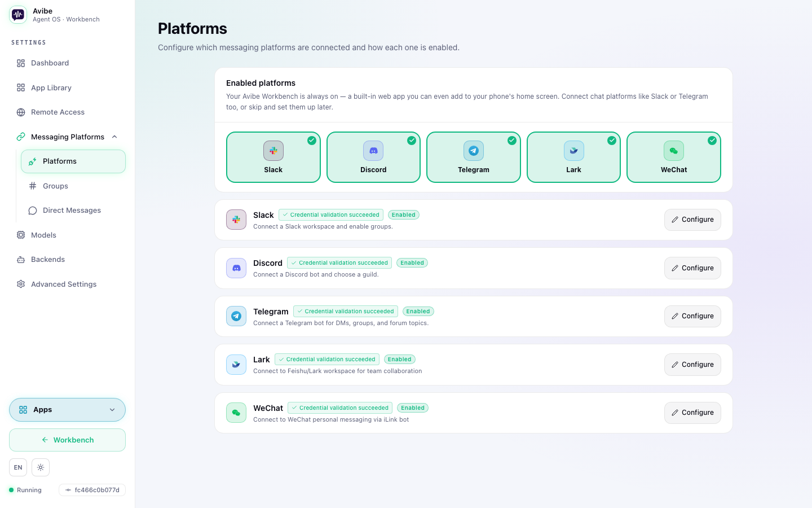Configure the Telegram platform

692,316
